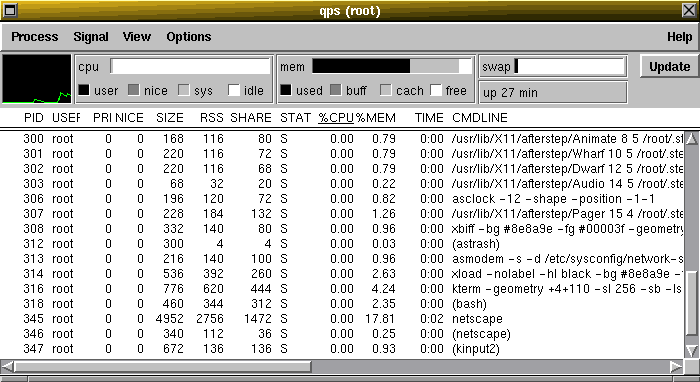700x382 pixels.
Task: Click the 'up 27 min' uptime field
Action: click(553, 92)
